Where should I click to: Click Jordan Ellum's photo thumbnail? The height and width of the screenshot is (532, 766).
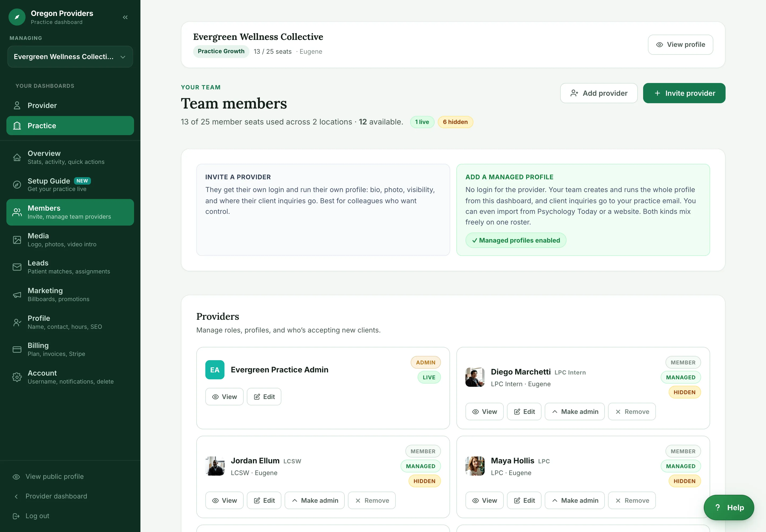(x=215, y=466)
